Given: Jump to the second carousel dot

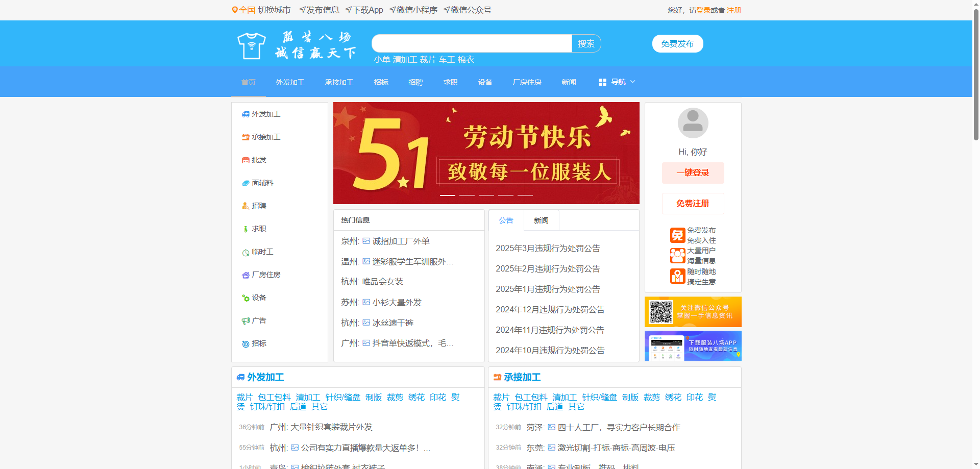Looking at the screenshot, I should click(466, 195).
